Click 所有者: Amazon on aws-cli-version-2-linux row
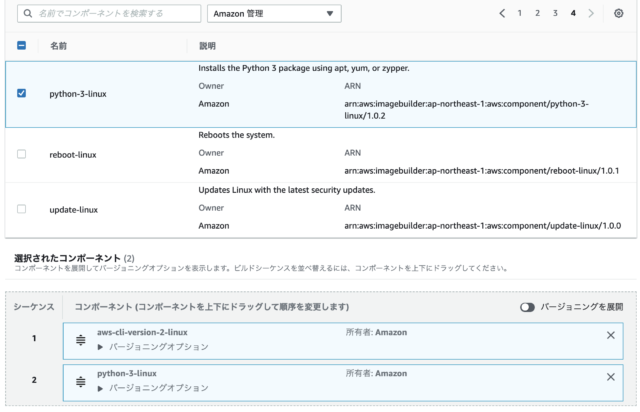This screenshot has height=412, width=640. 376,332
